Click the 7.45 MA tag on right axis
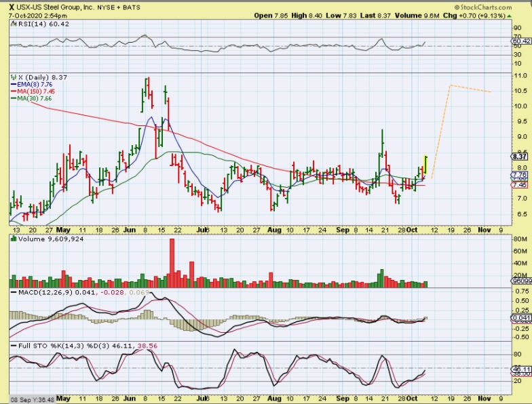This screenshot has width=532, height=404. pyautogui.click(x=520, y=185)
